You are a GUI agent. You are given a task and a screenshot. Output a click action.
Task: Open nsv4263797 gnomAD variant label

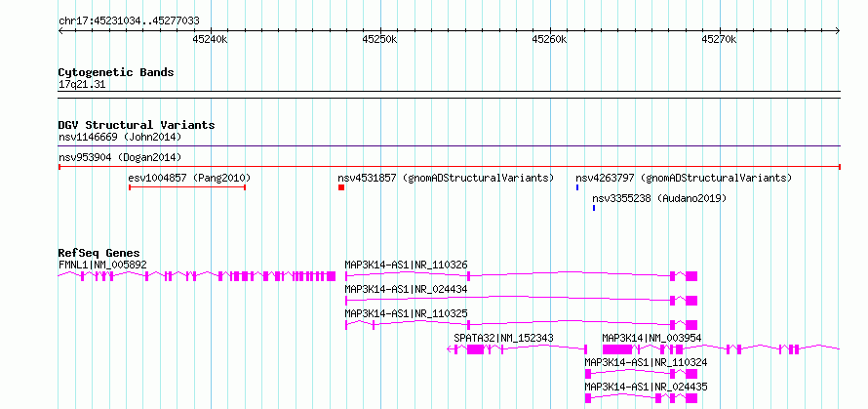(684, 178)
